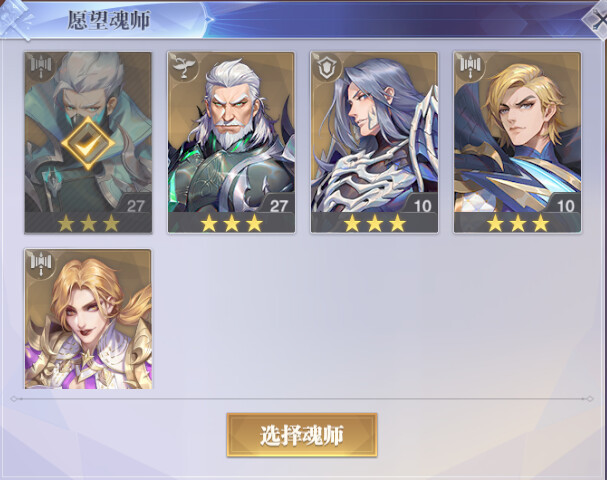Click the 选择魂师 button
The image size is (607, 480).
tap(302, 435)
